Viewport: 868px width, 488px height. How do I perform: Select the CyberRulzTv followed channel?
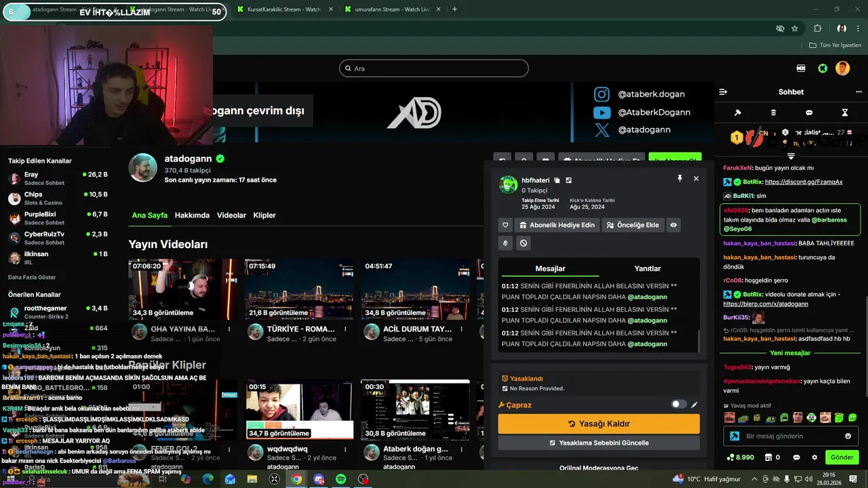tap(58, 238)
